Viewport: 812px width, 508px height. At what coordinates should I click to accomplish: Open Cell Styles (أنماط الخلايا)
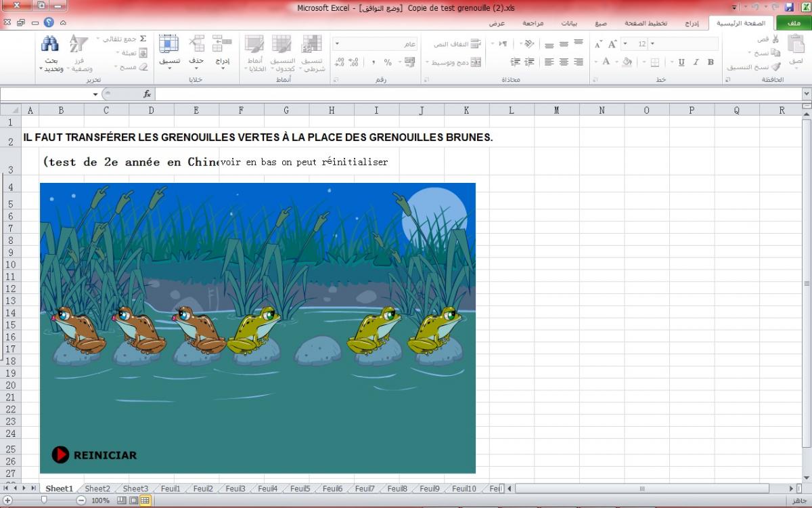tap(256, 53)
